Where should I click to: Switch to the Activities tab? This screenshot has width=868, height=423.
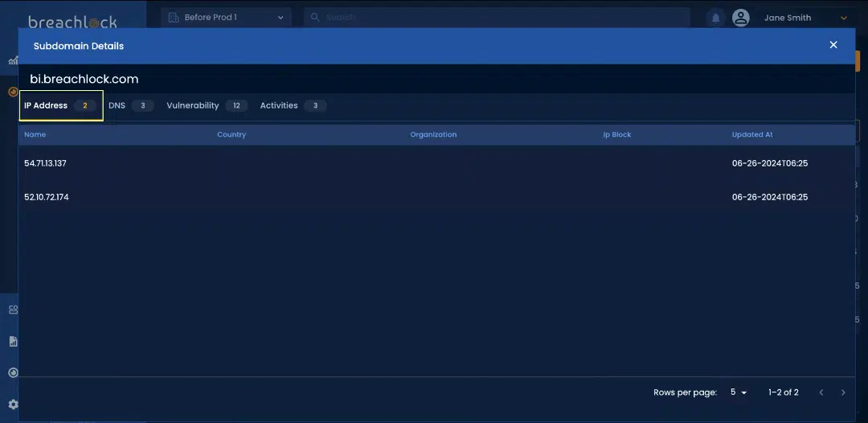[x=293, y=105]
